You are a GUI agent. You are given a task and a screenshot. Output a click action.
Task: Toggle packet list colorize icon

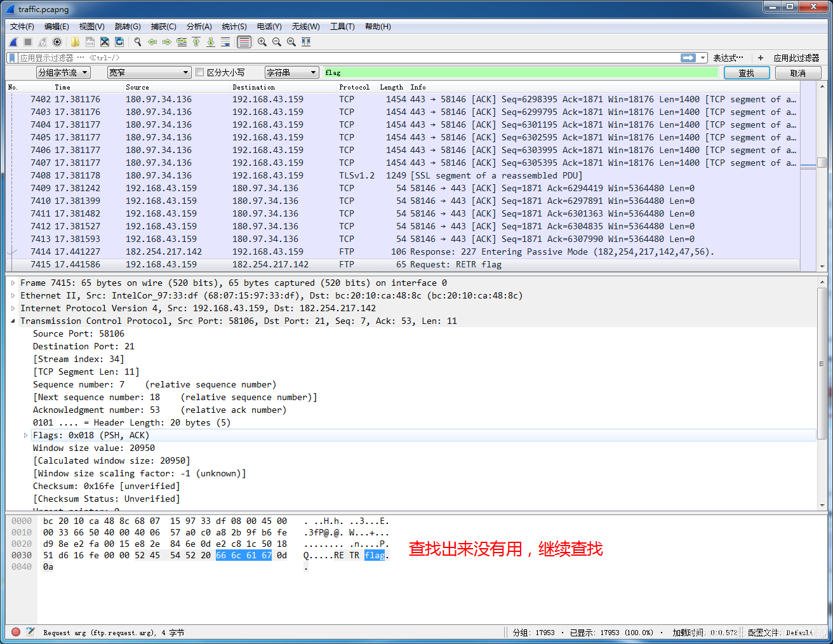[x=244, y=42]
